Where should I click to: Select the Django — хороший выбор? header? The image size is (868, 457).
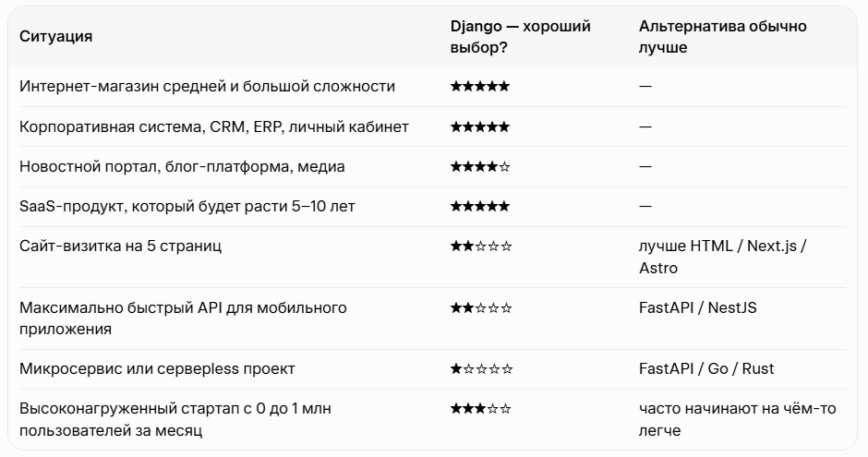(521, 37)
